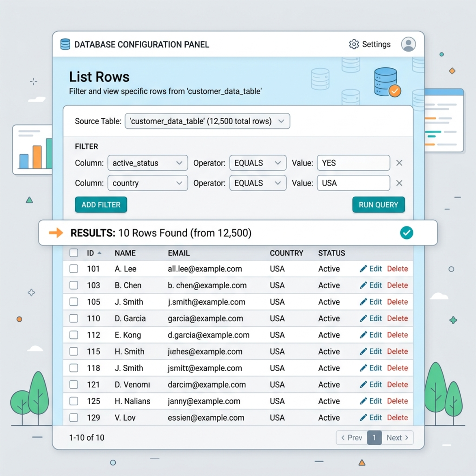Click the COUNTRY column header
This screenshot has height=476, width=476.
click(287, 253)
